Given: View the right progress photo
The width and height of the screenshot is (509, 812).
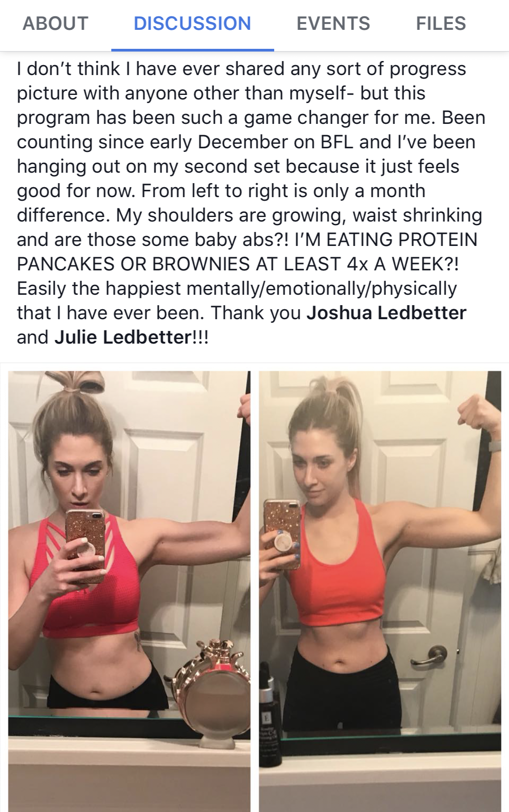Looking at the screenshot, I should pyautogui.click(x=380, y=591).
